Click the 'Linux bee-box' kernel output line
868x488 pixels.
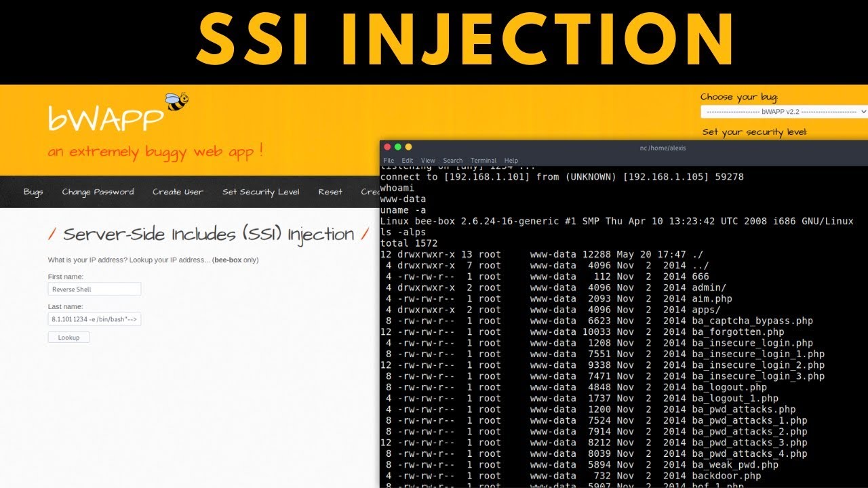pos(616,221)
